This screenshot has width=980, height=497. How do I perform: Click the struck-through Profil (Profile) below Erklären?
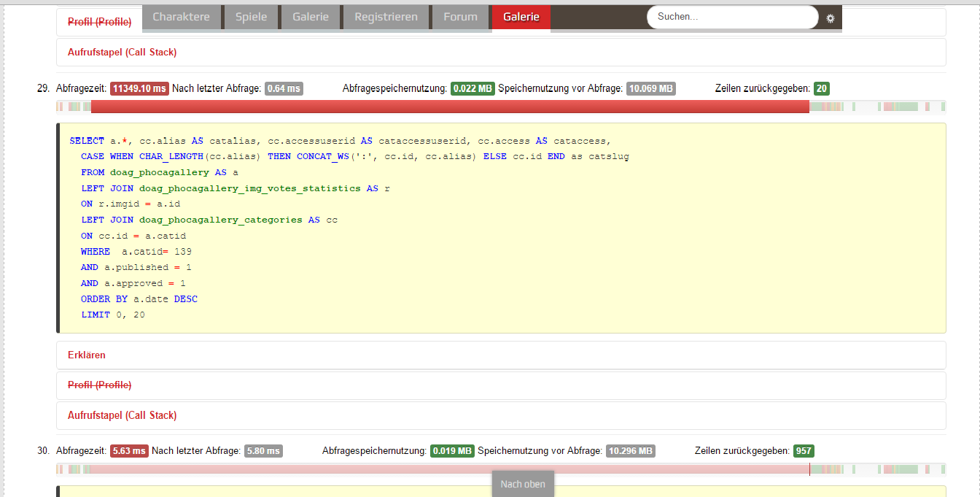[x=99, y=385]
